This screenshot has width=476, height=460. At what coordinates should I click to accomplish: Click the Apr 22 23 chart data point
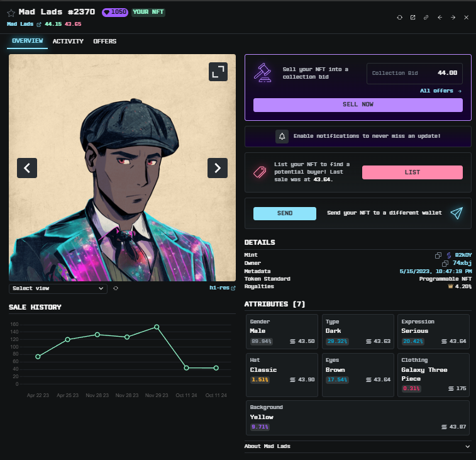pyautogui.click(x=38, y=357)
